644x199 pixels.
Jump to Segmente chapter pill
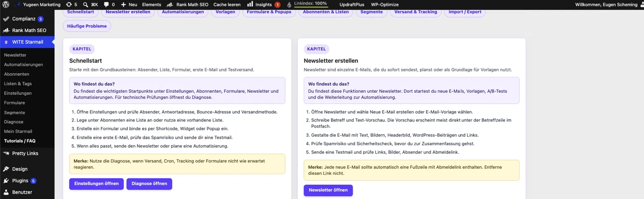click(x=371, y=12)
